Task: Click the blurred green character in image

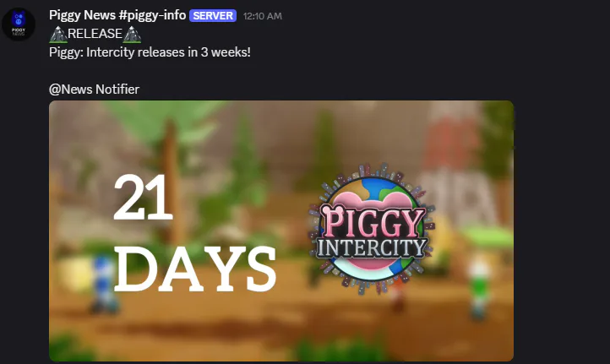Action: [479, 290]
